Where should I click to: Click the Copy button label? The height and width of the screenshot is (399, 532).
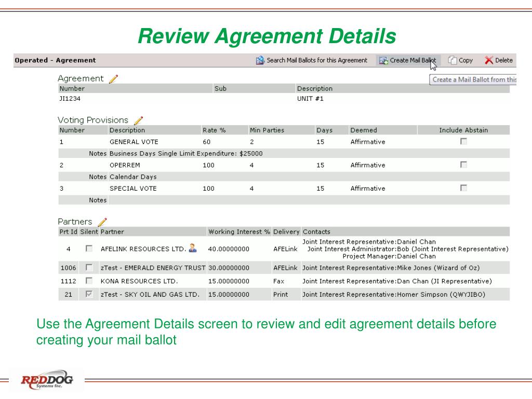click(x=465, y=60)
